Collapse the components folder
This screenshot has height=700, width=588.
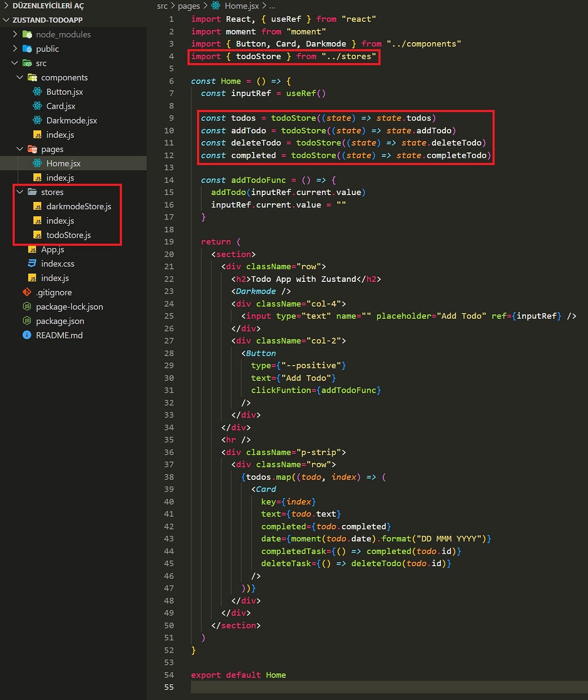click(20, 77)
